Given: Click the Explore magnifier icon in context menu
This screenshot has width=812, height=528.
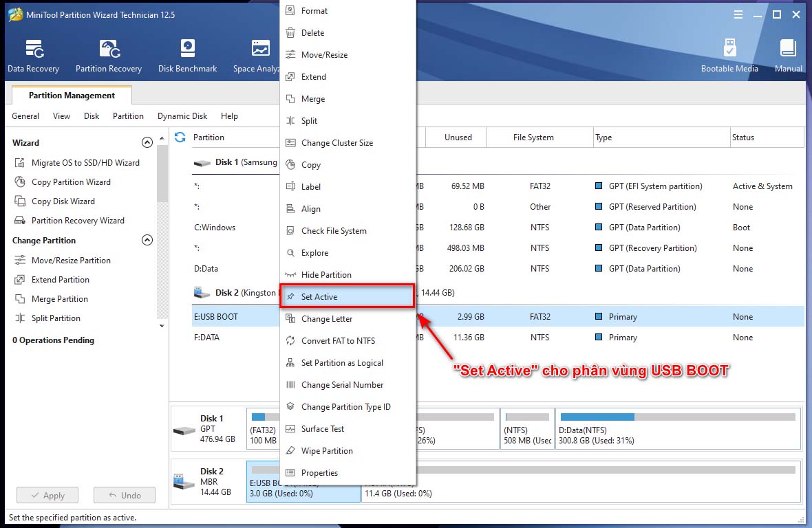Looking at the screenshot, I should click(x=290, y=253).
